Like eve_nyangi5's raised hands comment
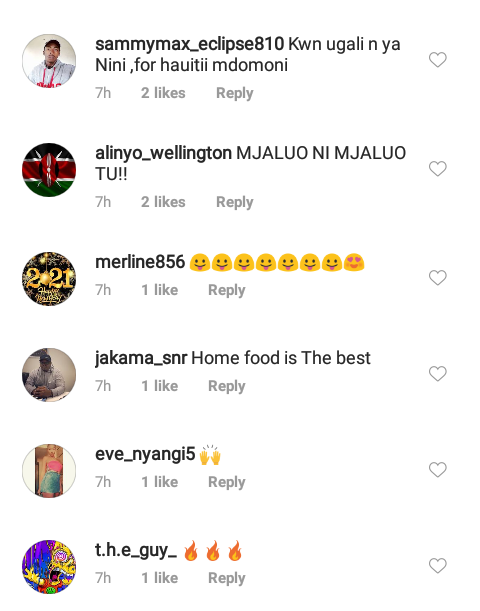 pos(438,470)
